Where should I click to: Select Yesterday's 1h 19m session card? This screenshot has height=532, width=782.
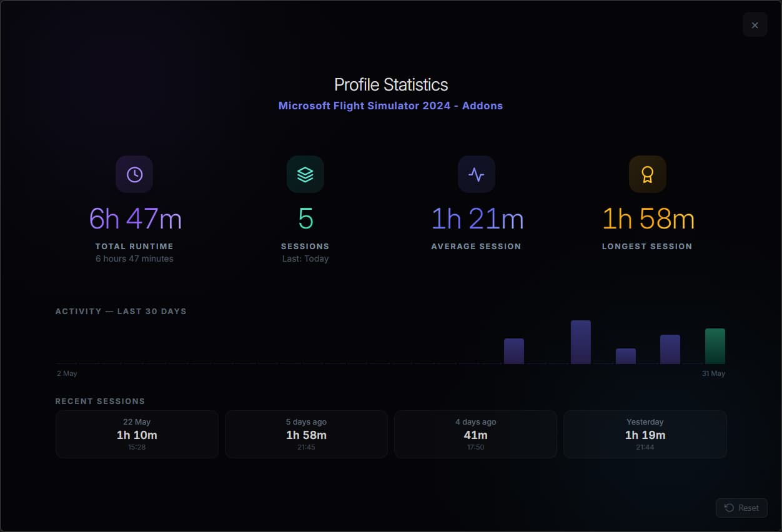[645, 435]
